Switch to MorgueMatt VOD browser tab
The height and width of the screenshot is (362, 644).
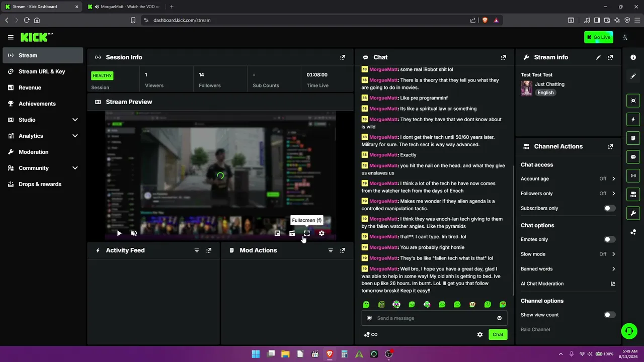[x=125, y=7]
